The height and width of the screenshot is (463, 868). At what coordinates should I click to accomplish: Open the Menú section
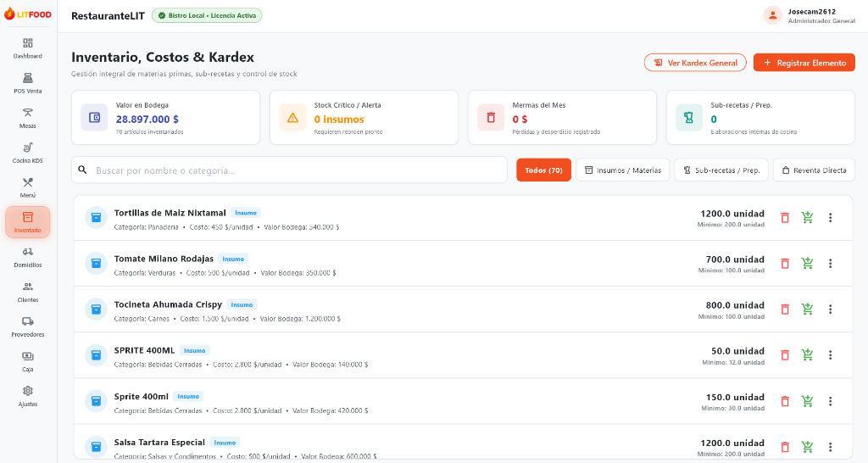click(28, 187)
